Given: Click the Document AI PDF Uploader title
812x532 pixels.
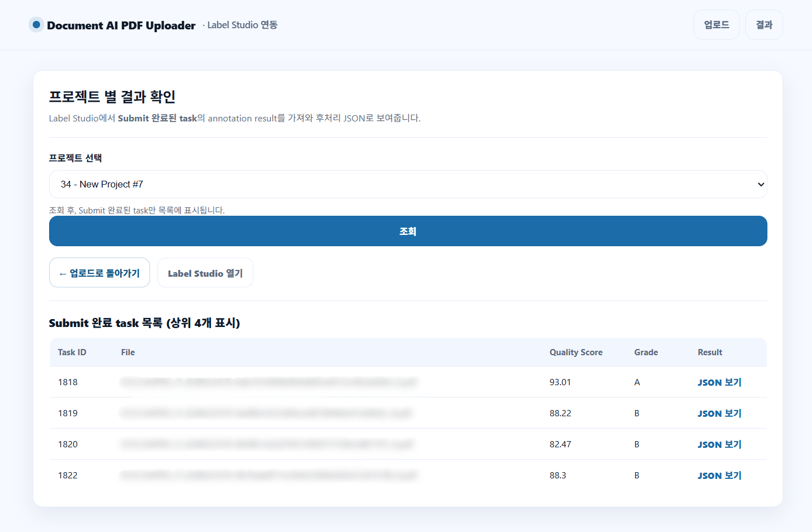Looking at the screenshot, I should (121, 25).
